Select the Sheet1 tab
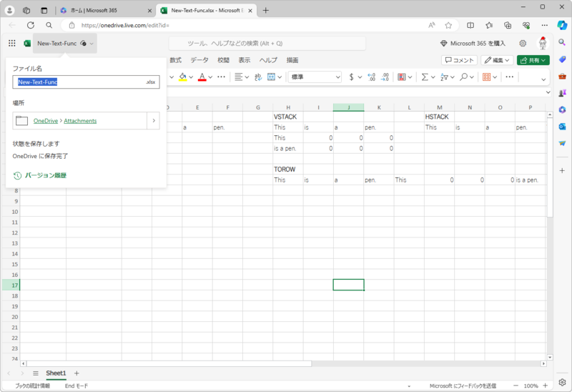572x392 pixels. tap(56, 373)
